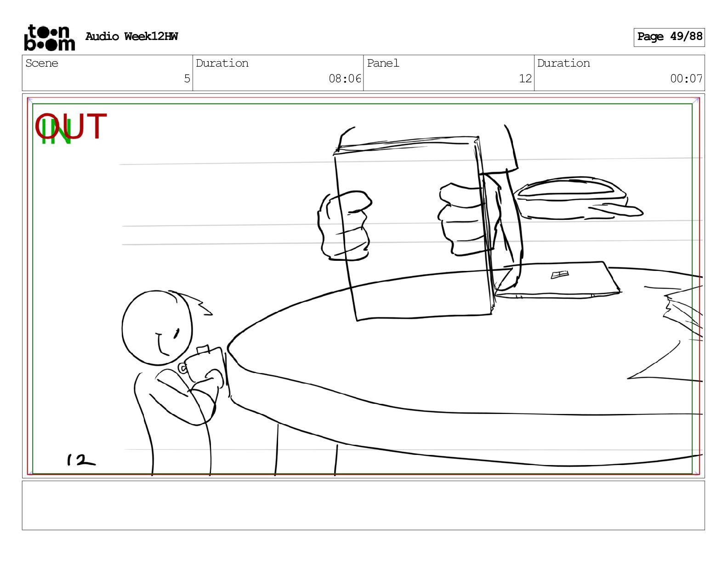The image size is (728, 563).
Task: Click the 'Page 49/88' page indicator
Action: point(669,37)
